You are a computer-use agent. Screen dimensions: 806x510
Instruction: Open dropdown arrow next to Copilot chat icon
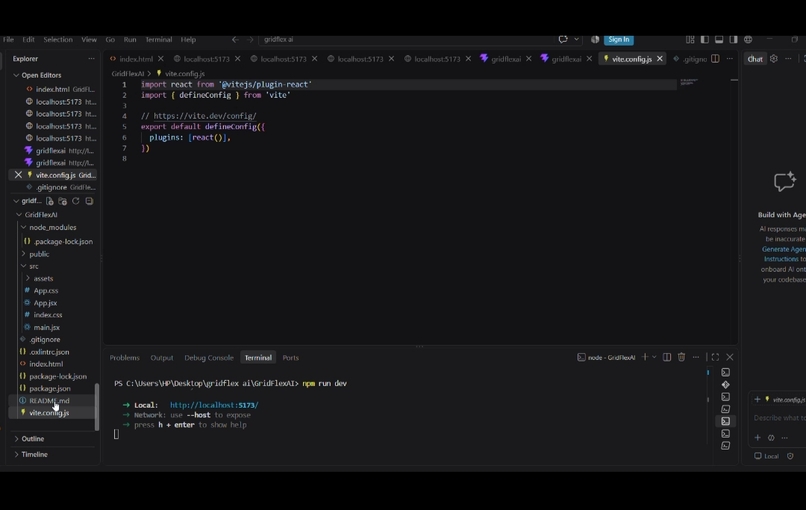pos(576,40)
